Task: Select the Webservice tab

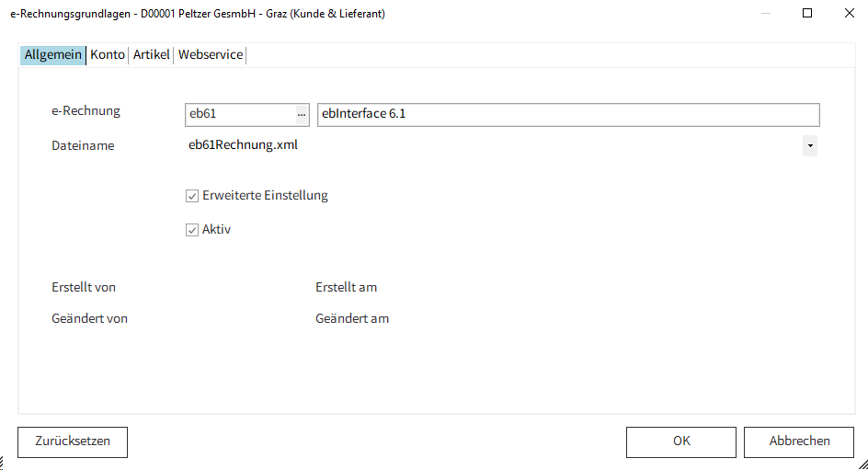Action: point(211,55)
